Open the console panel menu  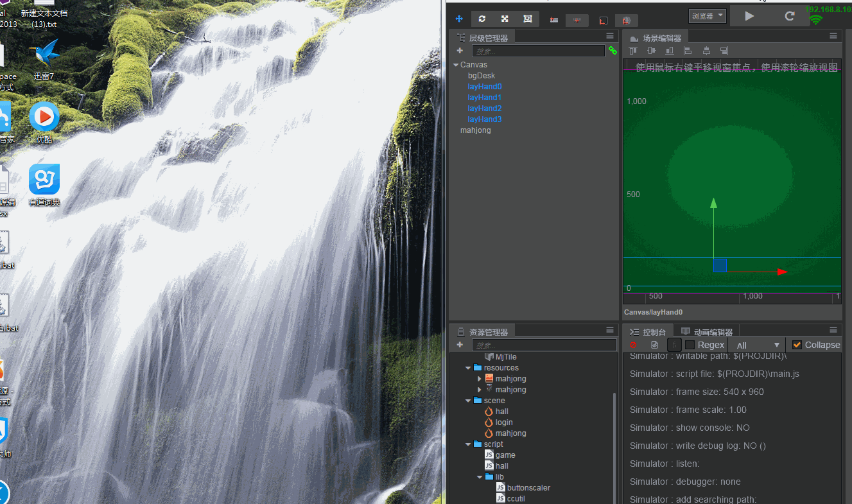pyautogui.click(x=833, y=330)
